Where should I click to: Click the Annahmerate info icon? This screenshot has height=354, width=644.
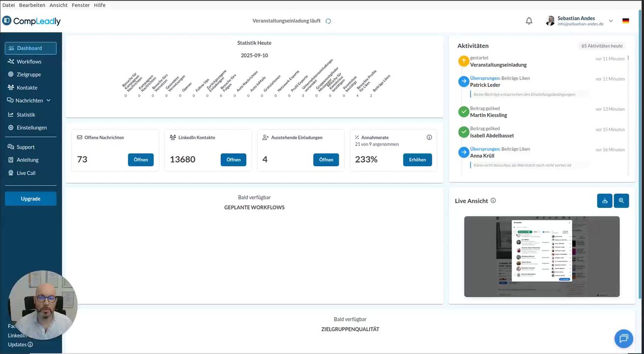click(429, 137)
